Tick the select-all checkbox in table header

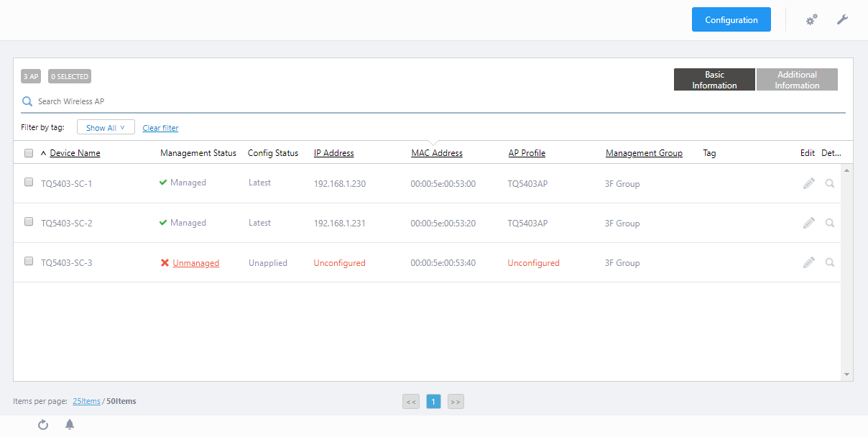coord(29,153)
